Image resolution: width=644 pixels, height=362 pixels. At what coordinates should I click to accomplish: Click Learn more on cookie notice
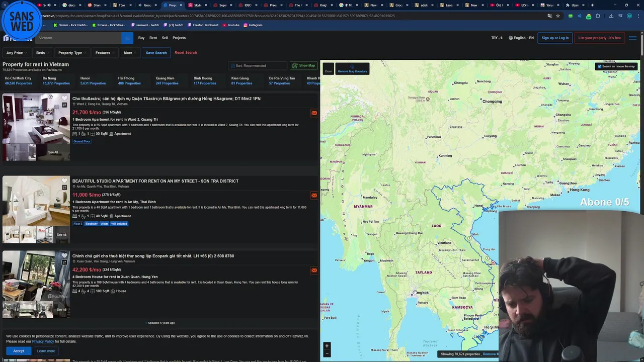point(46,351)
